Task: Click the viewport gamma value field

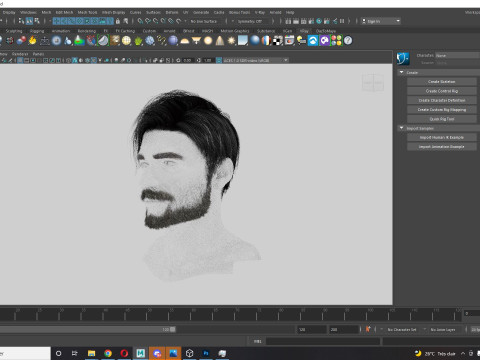Action: [208, 60]
